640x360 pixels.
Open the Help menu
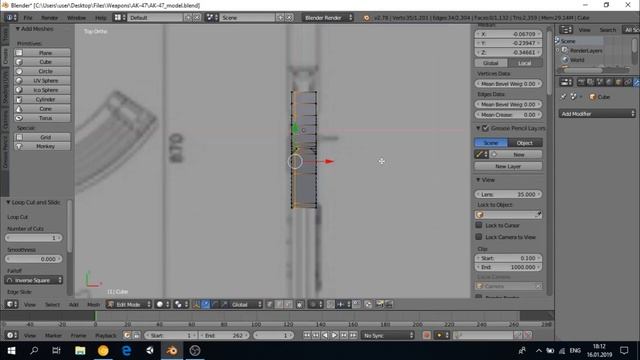(100, 18)
